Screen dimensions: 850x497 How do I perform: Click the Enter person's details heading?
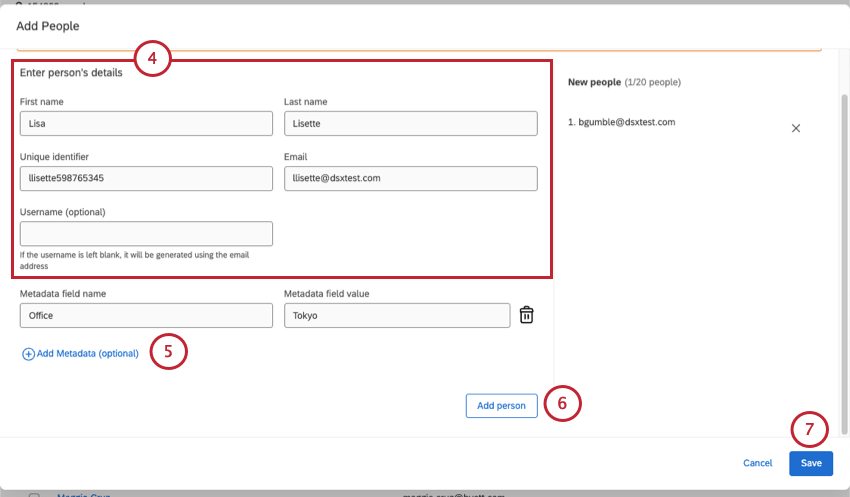click(71, 73)
